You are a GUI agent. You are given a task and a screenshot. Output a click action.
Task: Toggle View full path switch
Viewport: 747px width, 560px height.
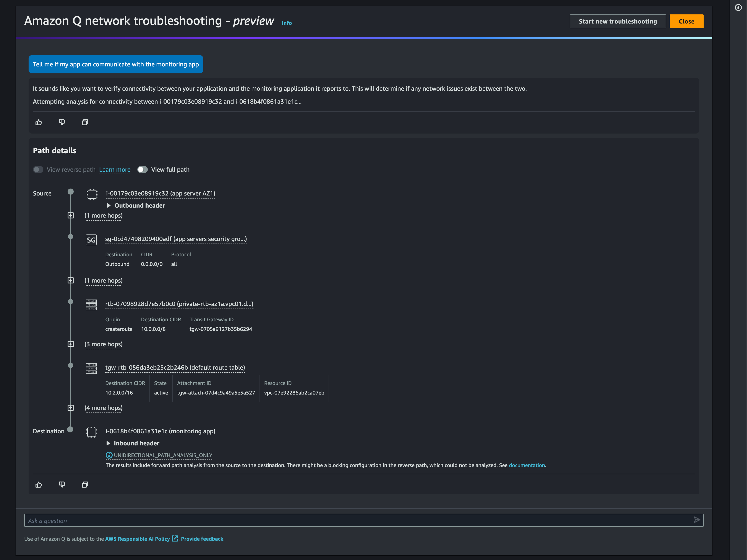142,170
